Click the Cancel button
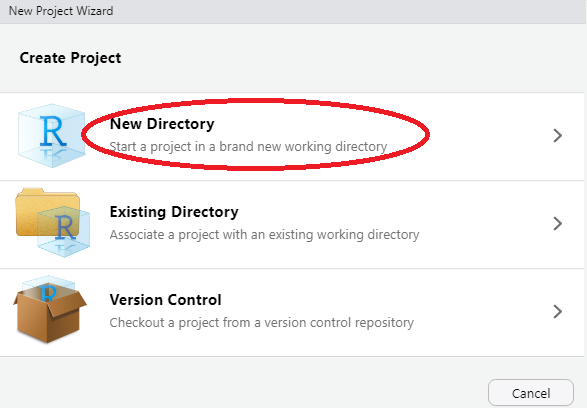 pyautogui.click(x=531, y=393)
